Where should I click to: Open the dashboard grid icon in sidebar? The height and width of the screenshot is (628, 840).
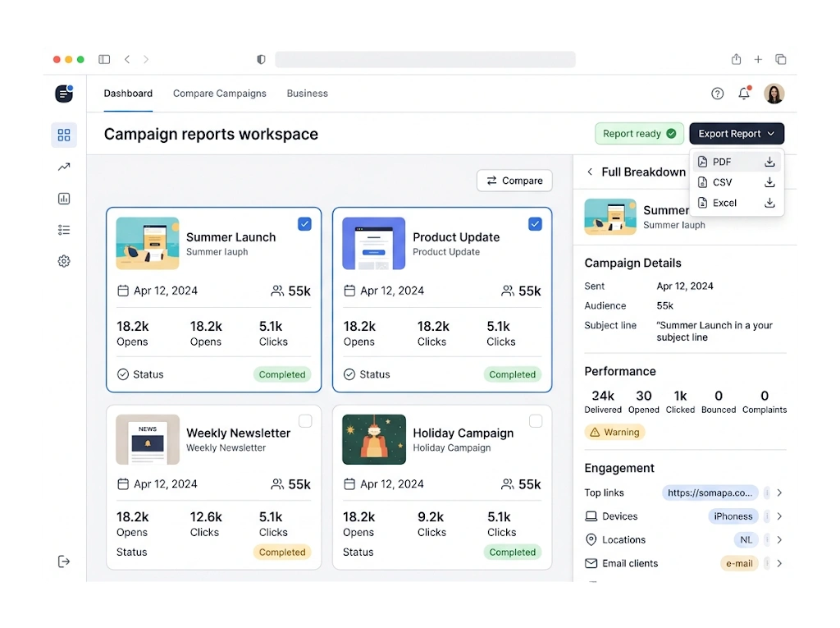coord(64,135)
